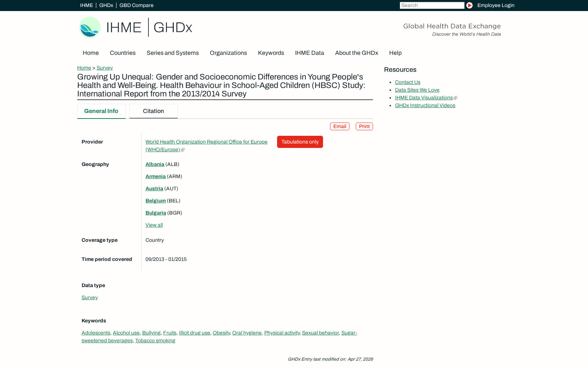Open the GHDx link in top bar
Screen dimensions: 588x368
click(x=106, y=5)
